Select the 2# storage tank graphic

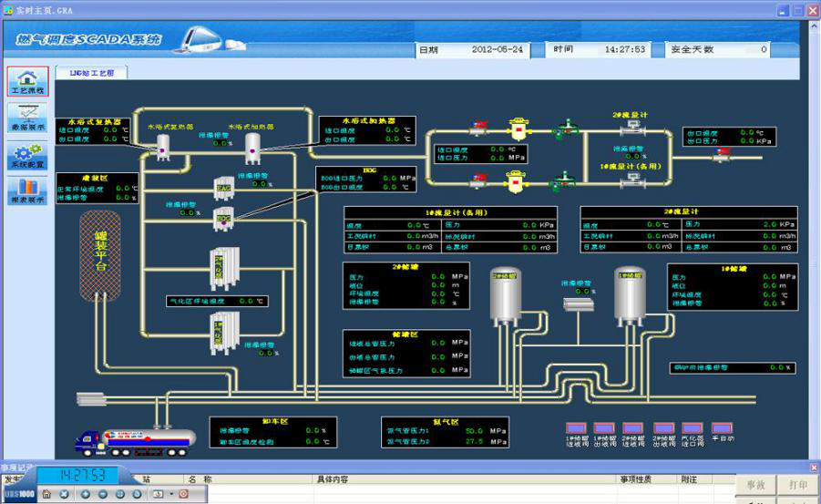click(x=505, y=295)
